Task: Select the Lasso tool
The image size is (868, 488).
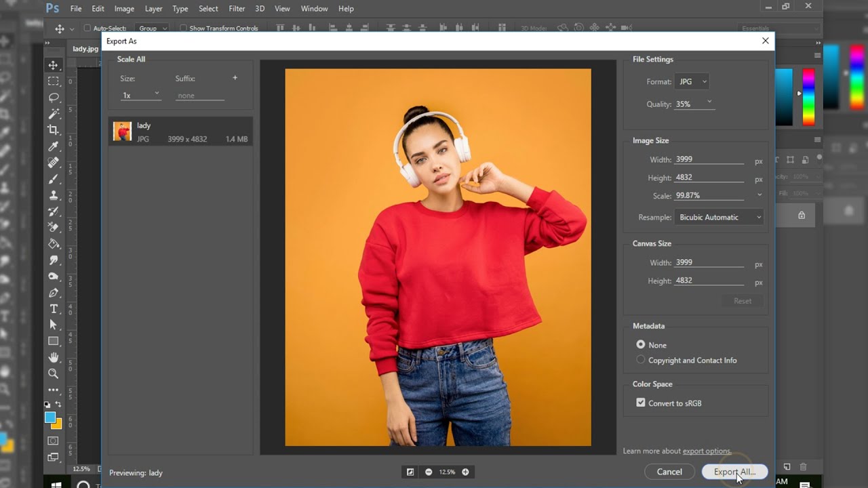Action: (54, 98)
